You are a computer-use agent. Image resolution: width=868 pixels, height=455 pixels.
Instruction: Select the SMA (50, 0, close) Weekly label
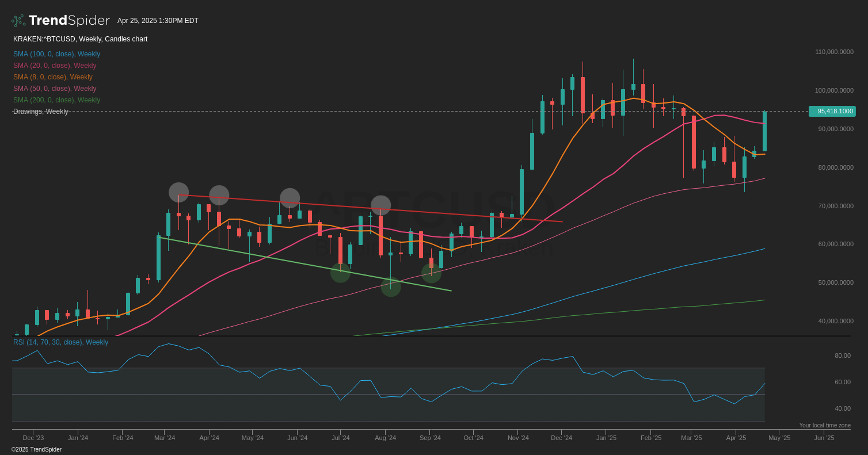click(x=54, y=88)
